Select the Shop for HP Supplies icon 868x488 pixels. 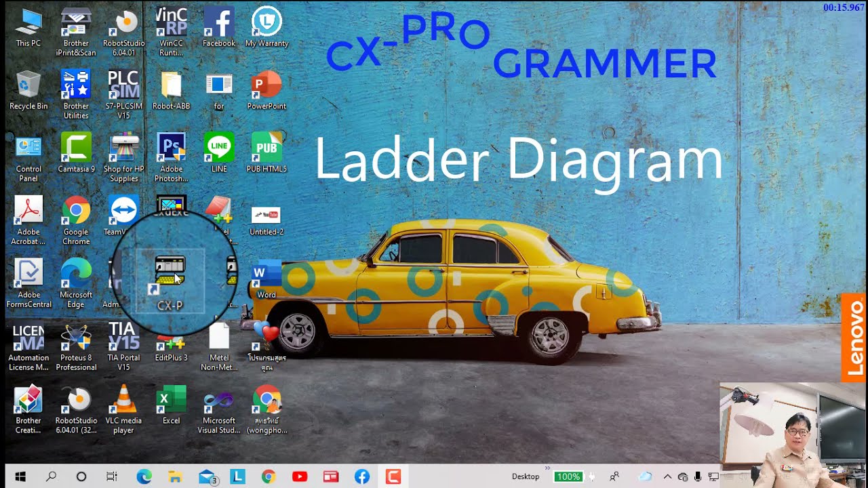tap(123, 158)
